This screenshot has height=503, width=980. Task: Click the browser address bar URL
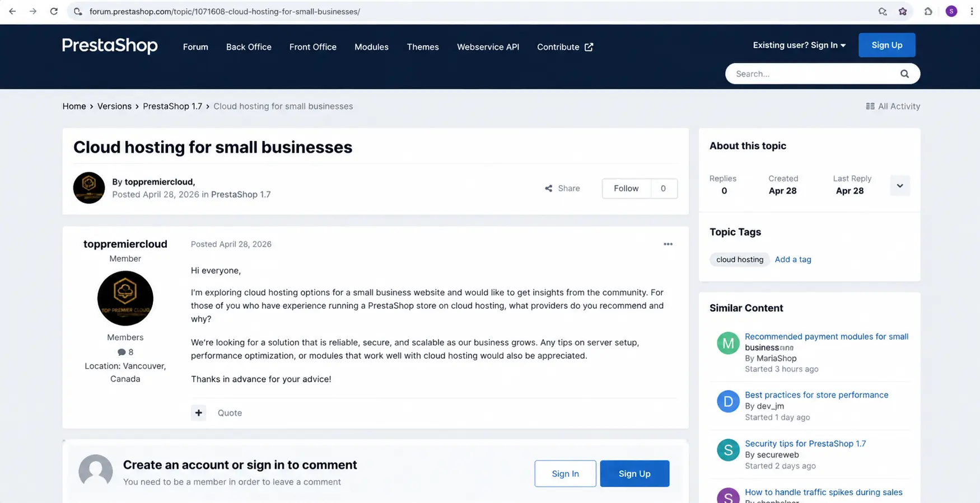click(x=225, y=11)
